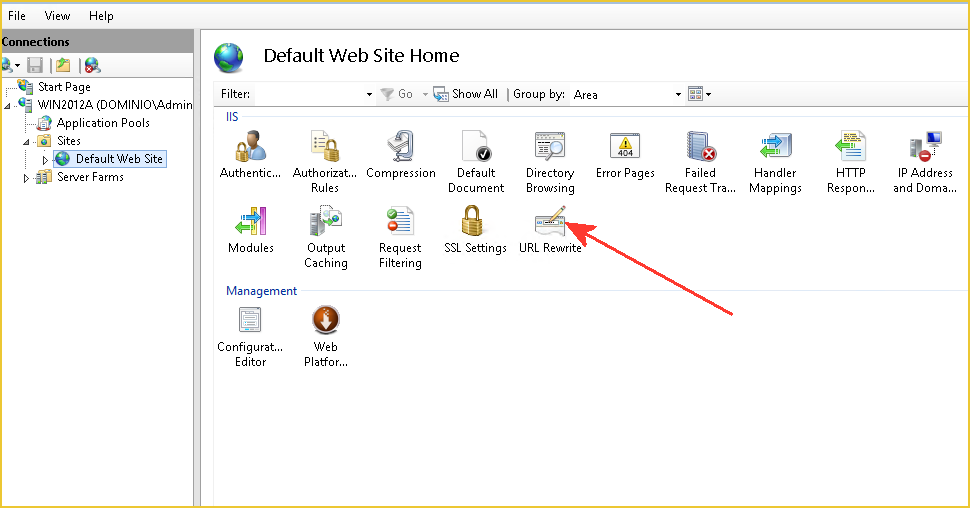Select the Sites node
Viewport: 970px width, 508px height.
69,140
